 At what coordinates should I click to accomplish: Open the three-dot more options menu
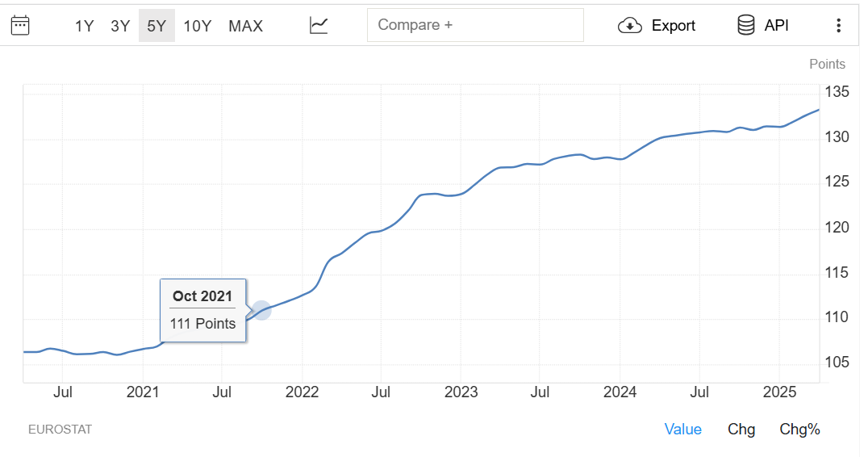(839, 26)
